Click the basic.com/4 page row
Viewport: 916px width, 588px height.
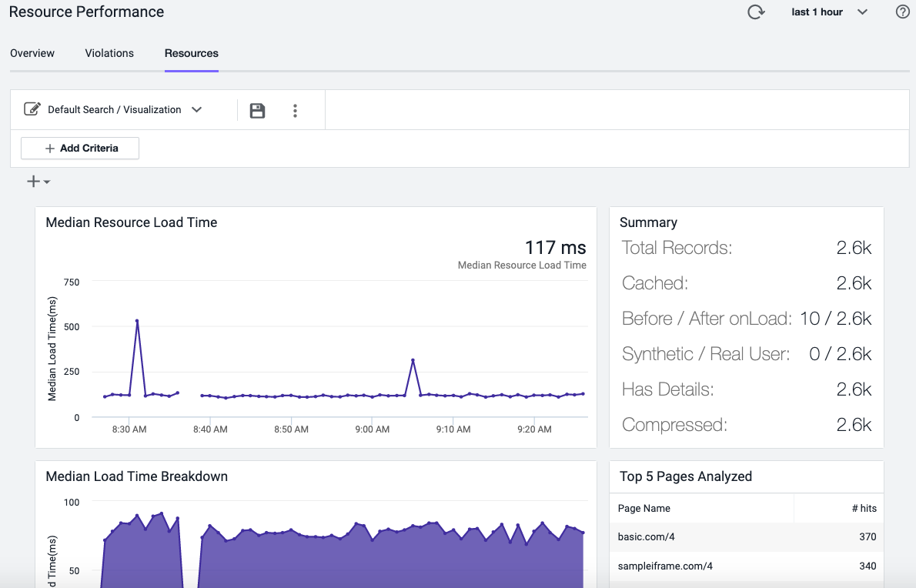point(747,536)
